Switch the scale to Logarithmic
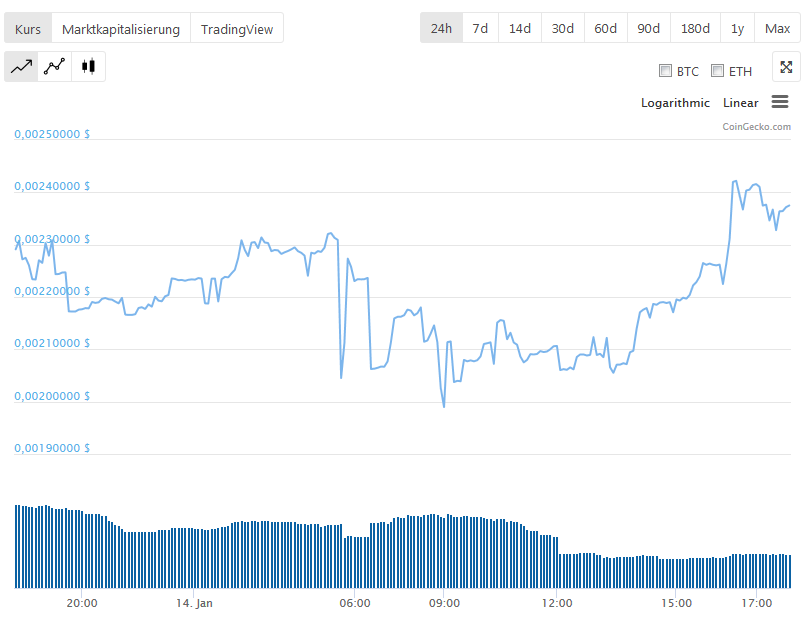Image resolution: width=803 pixels, height=624 pixels. coord(675,103)
